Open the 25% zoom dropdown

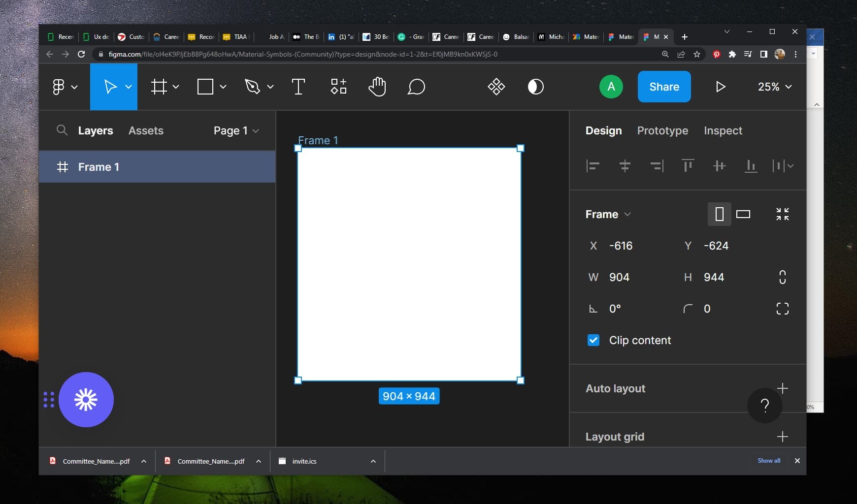click(x=775, y=87)
